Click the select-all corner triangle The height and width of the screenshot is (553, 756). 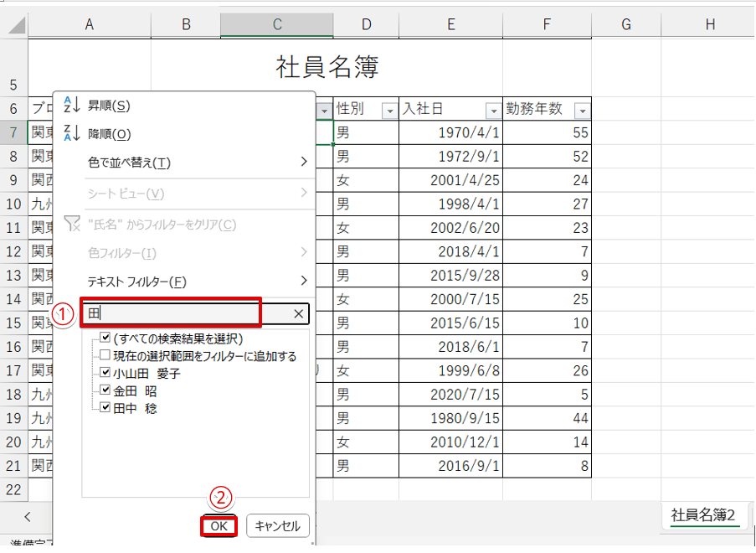click(x=16, y=26)
